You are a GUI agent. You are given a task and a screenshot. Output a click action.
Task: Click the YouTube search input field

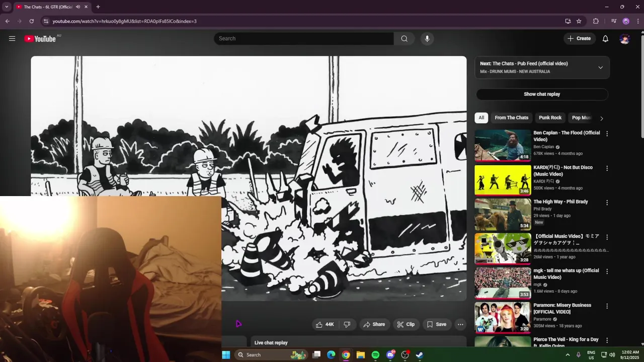click(x=304, y=39)
